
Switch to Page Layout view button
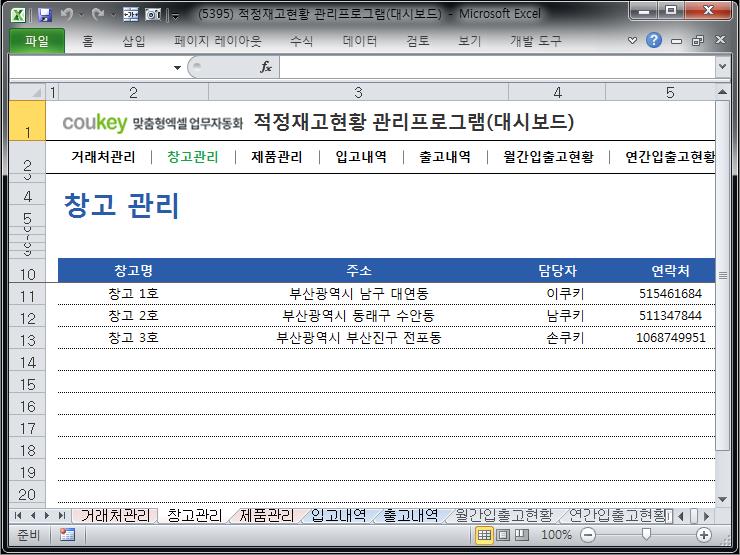pos(503,535)
